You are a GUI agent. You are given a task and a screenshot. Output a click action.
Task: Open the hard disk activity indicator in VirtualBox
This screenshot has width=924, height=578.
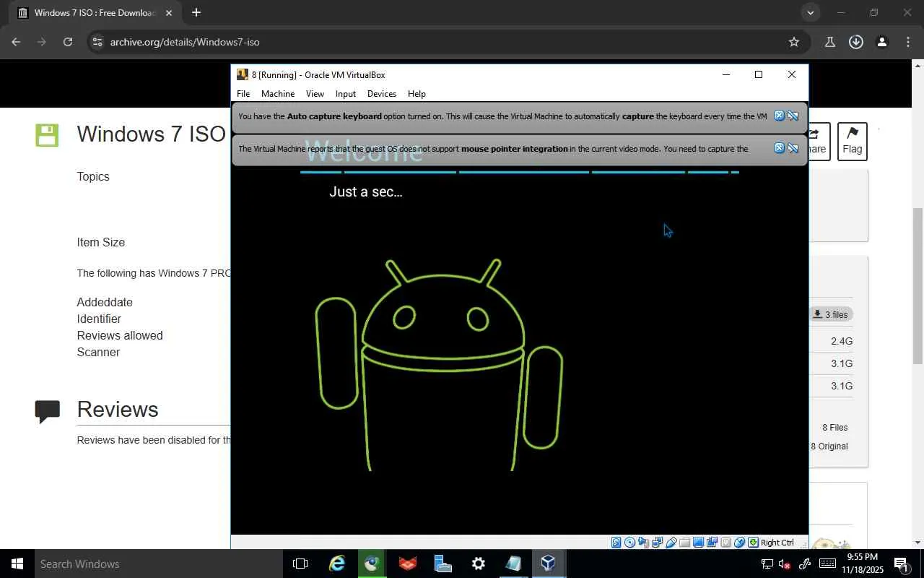click(x=616, y=543)
